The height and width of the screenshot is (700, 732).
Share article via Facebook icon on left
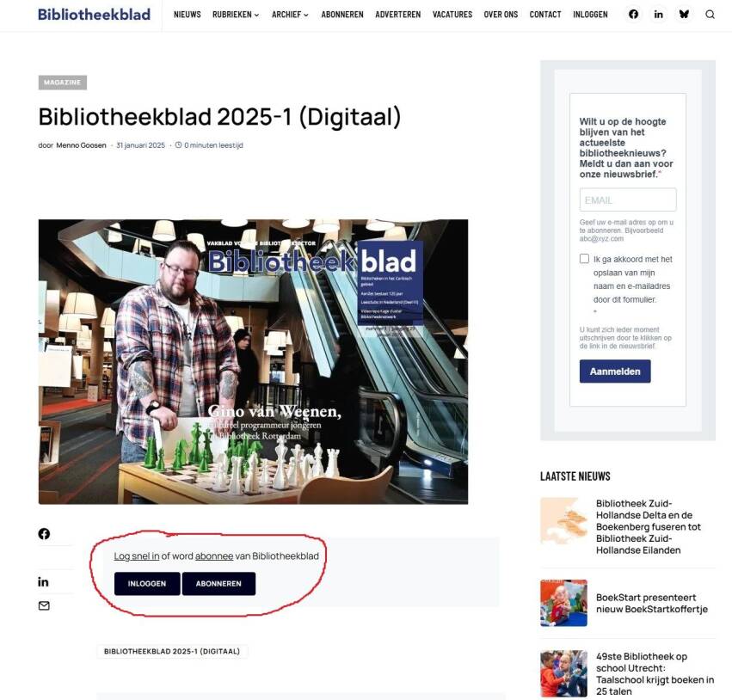[x=44, y=534]
